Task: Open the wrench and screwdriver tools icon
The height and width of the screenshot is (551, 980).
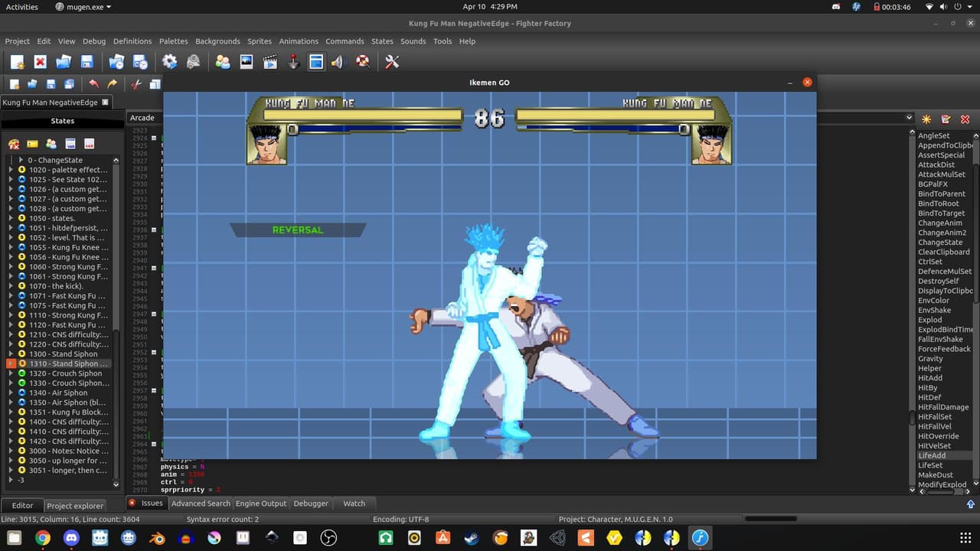Action: [392, 62]
